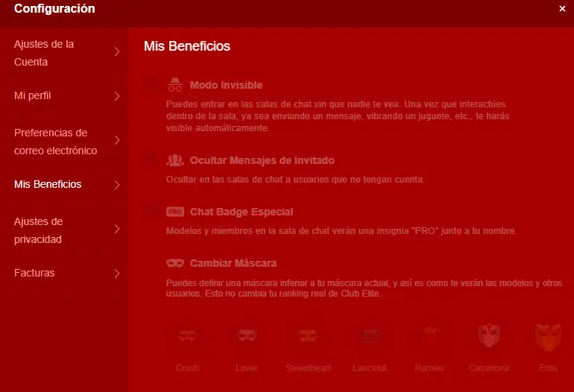The height and width of the screenshot is (392, 574).
Task: Click the Chat Badge Especial heading
Action: (242, 212)
